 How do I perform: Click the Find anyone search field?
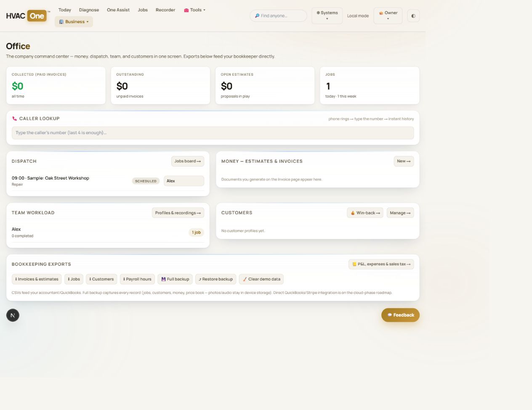pyautogui.click(x=278, y=16)
